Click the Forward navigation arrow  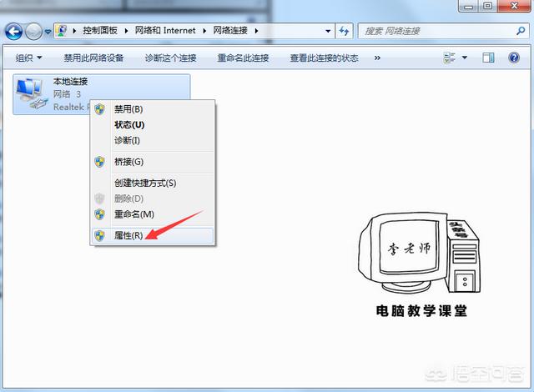(33, 32)
